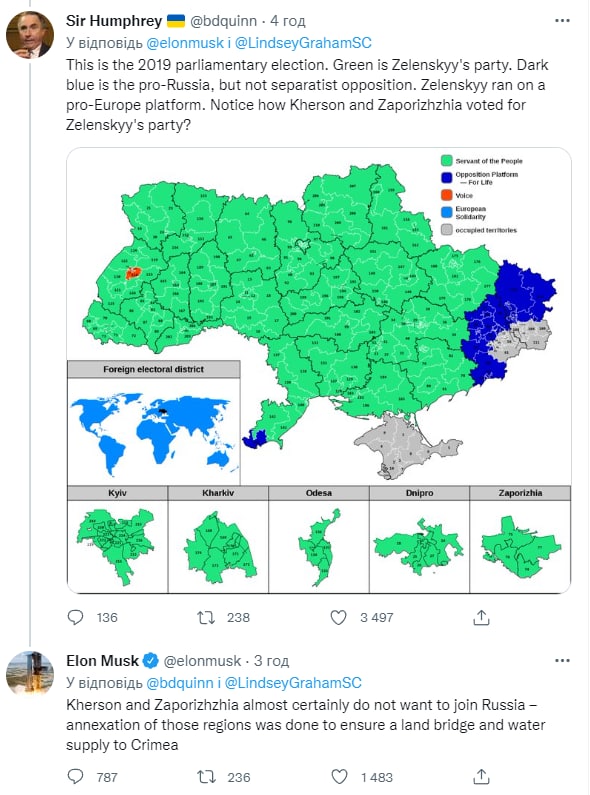The height and width of the screenshot is (795, 590).
Task: Open @elonmusk mention in Sir Humphrey's reply line
Action: 185,43
